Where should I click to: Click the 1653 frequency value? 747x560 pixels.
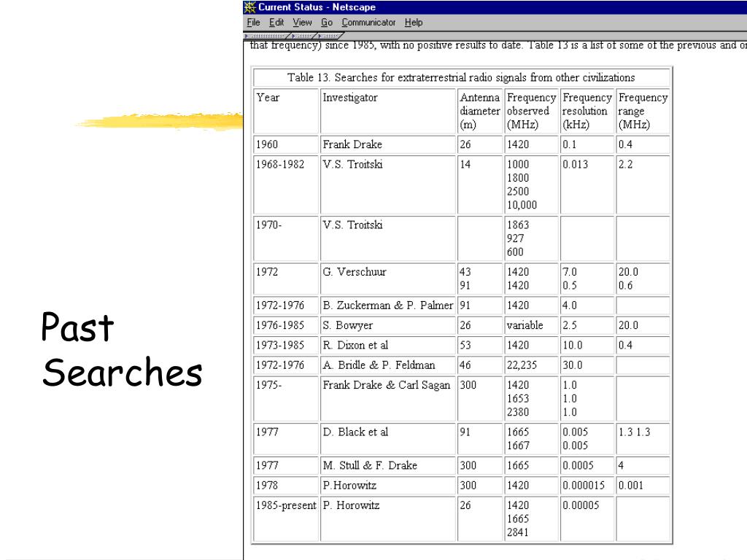point(518,399)
